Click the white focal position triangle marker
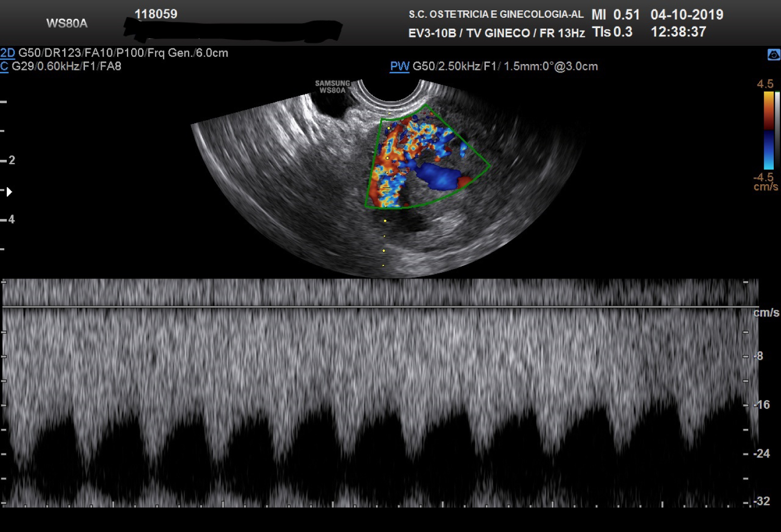This screenshot has height=532, width=781. click(9, 192)
